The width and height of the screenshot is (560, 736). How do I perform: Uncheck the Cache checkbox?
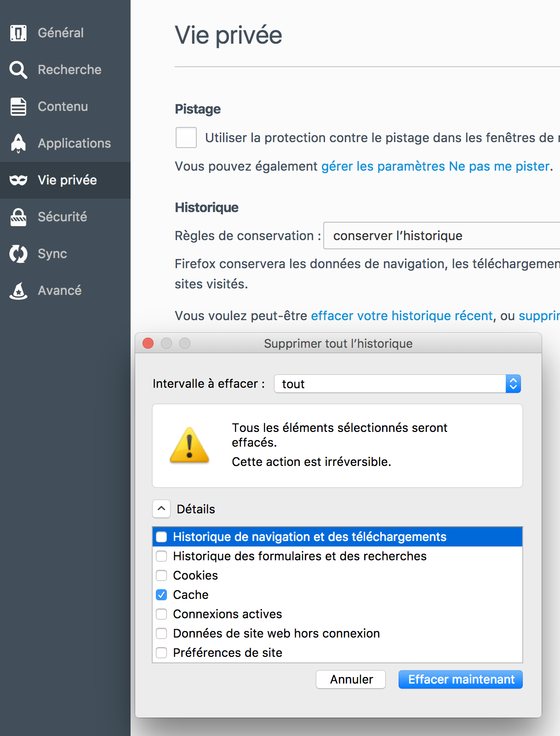pyautogui.click(x=161, y=595)
